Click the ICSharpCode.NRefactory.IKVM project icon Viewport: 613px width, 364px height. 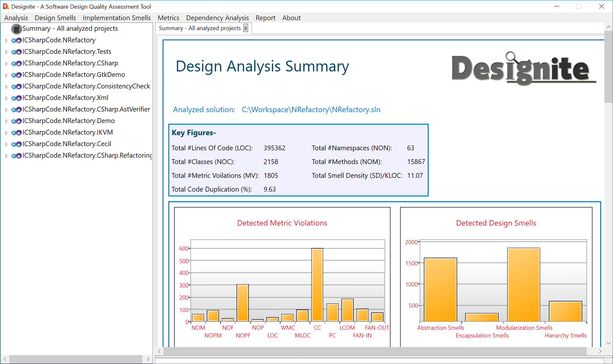point(16,133)
